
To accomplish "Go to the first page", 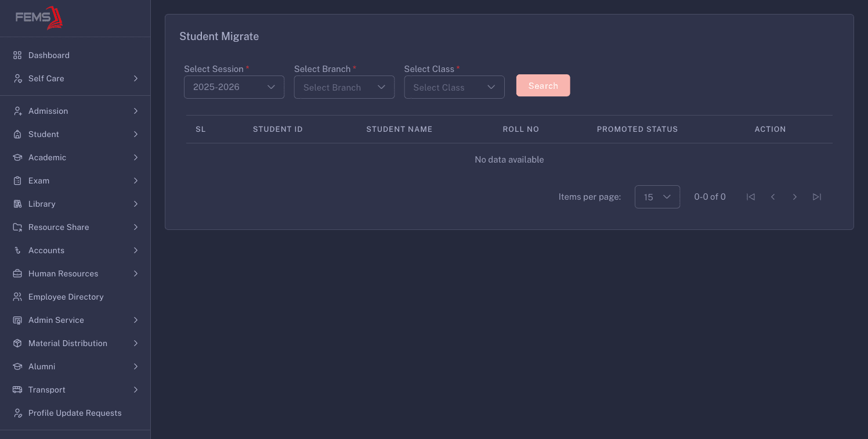I will [751, 197].
